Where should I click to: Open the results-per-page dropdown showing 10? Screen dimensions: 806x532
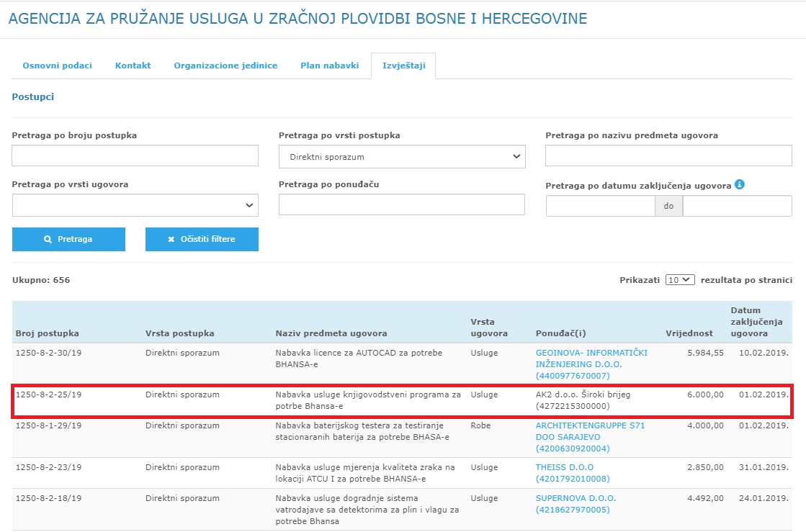[680, 280]
